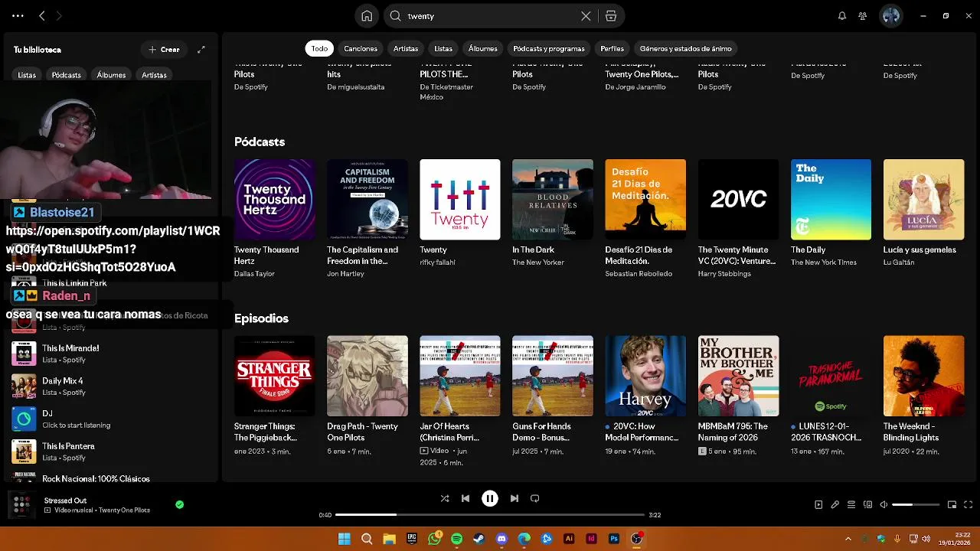Open the Browse icon next to search
Image resolution: width=980 pixels, height=551 pixels.
610,16
